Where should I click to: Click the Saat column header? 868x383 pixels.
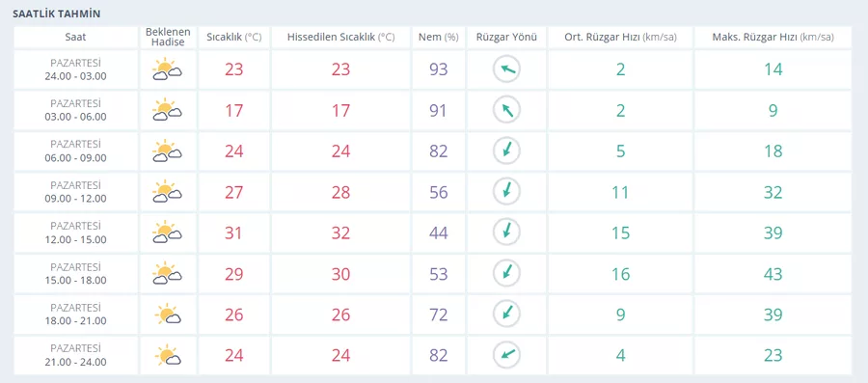coord(76,37)
